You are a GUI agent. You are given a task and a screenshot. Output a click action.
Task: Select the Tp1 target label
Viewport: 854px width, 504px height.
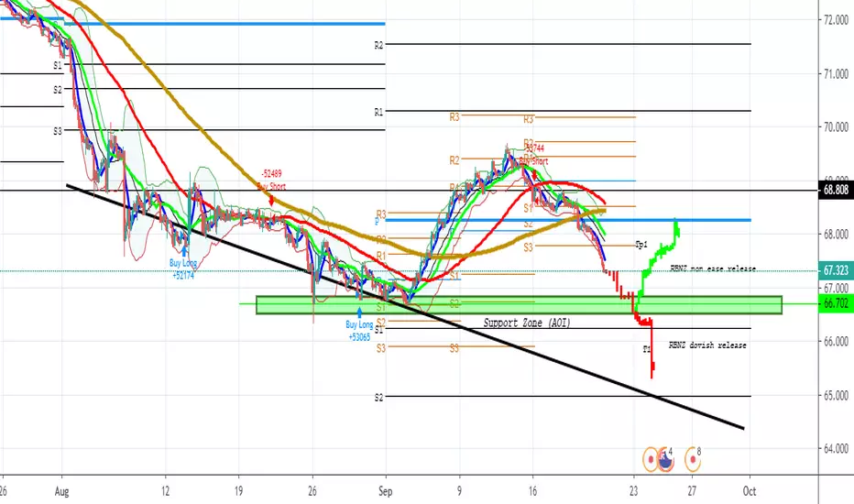641,245
